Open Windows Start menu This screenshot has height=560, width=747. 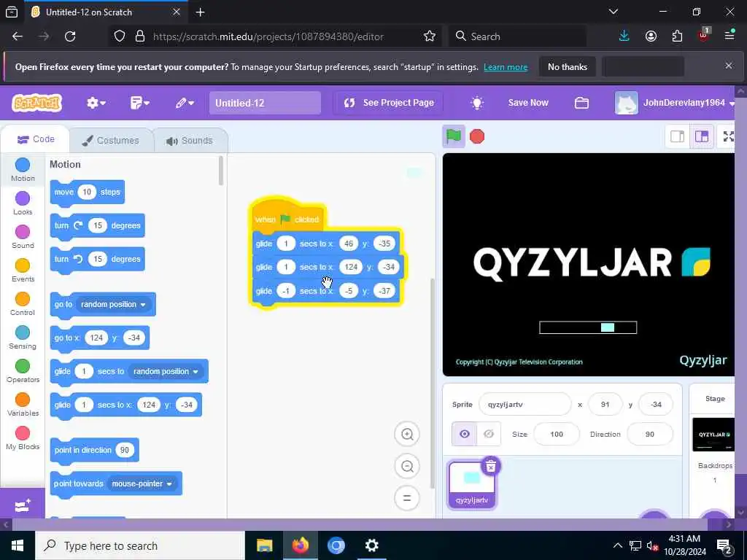click(18, 545)
